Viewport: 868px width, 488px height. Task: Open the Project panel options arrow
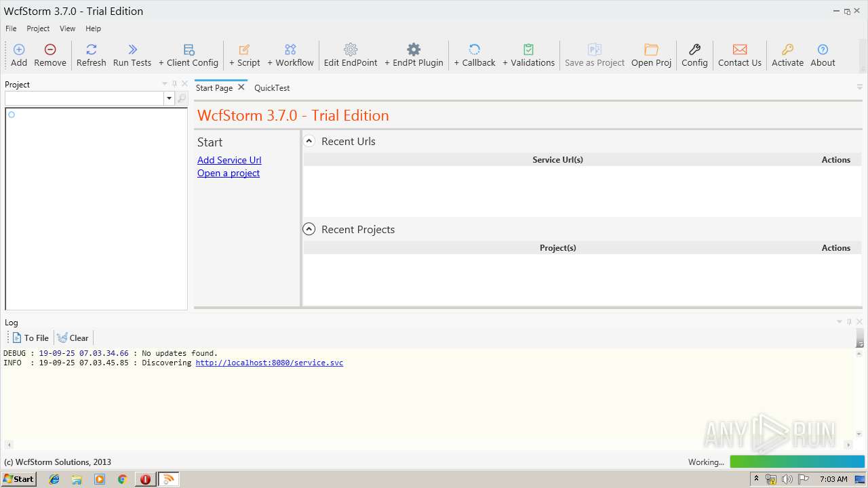point(164,84)
